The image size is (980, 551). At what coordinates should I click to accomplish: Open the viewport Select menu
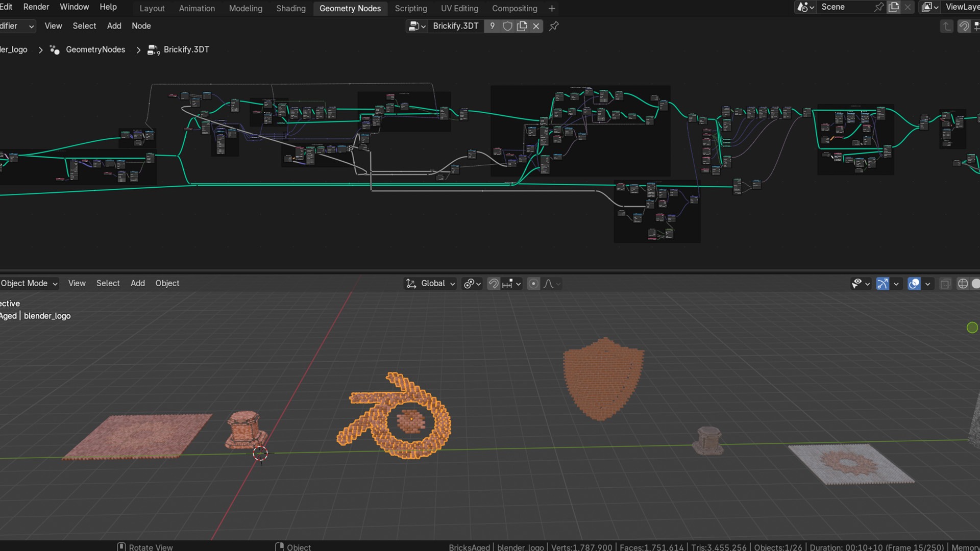(108, 284)
